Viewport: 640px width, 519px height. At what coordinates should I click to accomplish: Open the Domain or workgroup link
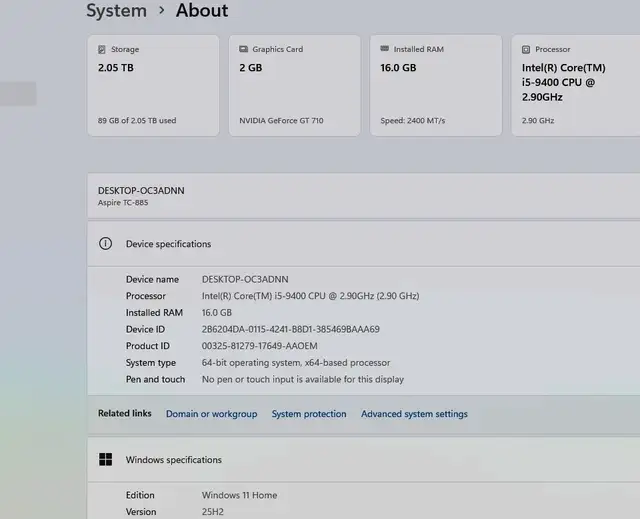click(x=211, y=414)
